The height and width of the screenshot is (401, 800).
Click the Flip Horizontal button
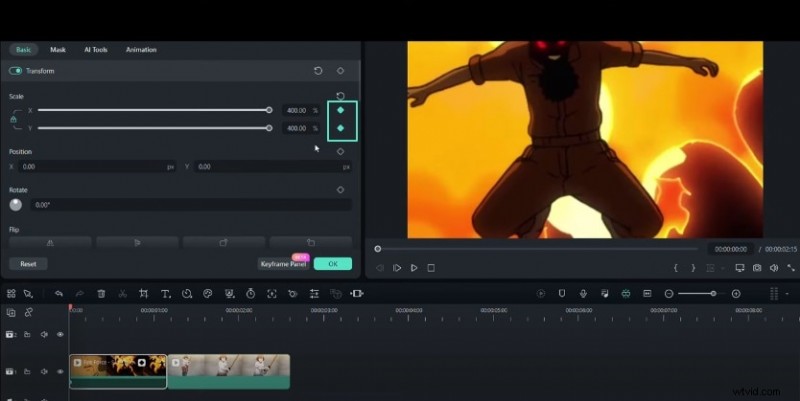(x=50, y=243)
